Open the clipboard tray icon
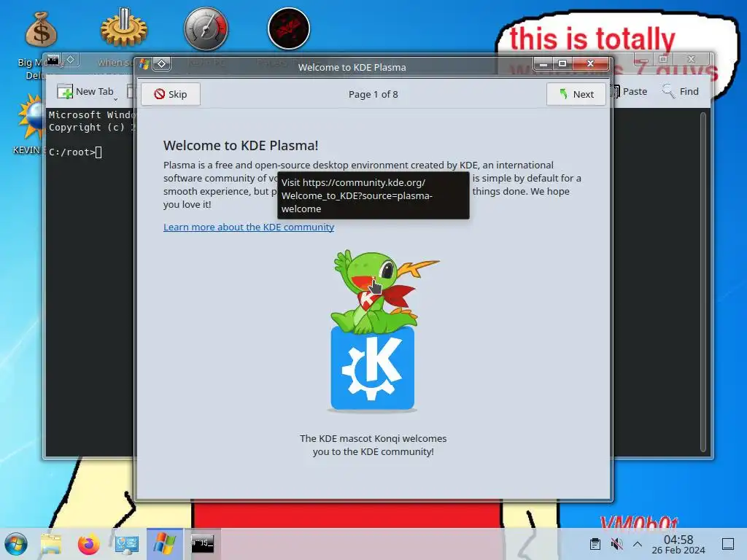Image resolution: width=747 pixels, height=560 pixels. (x=595, y=544)
